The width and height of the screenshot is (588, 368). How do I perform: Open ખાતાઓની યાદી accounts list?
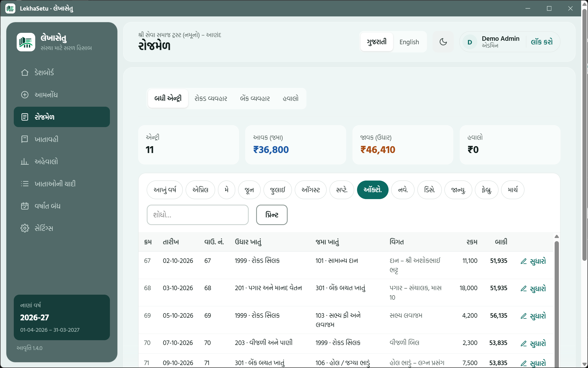click(x=62, y=184)
